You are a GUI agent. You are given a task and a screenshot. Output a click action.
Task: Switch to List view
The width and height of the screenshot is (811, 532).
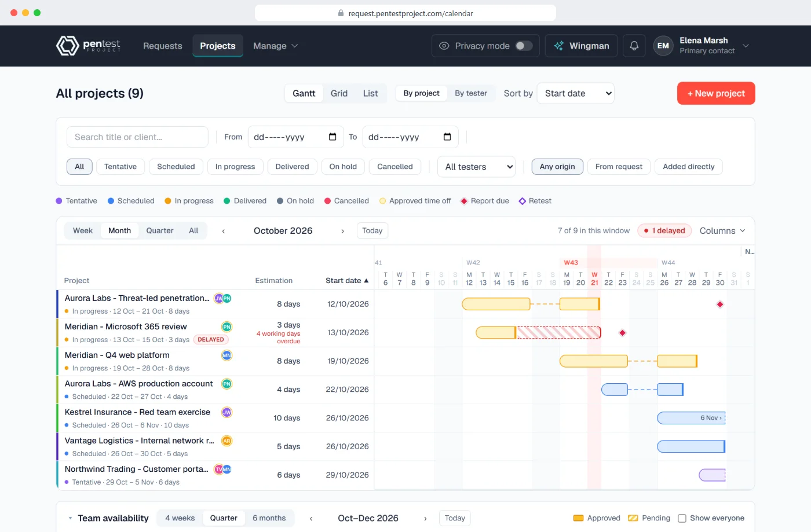371,93
